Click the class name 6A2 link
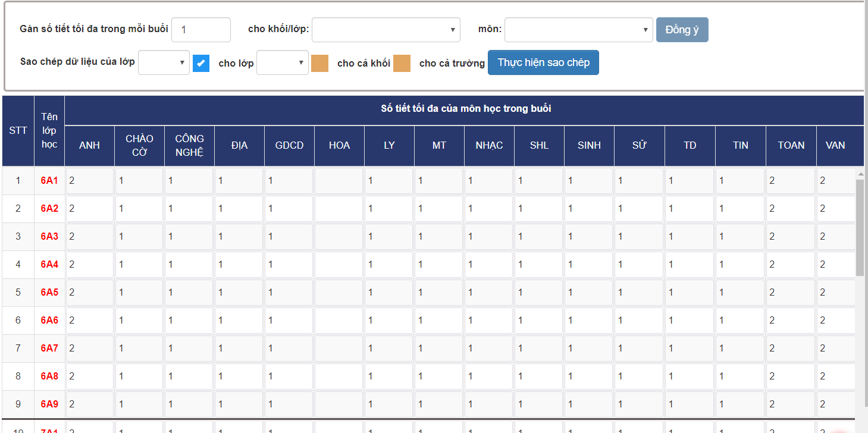 49,209
